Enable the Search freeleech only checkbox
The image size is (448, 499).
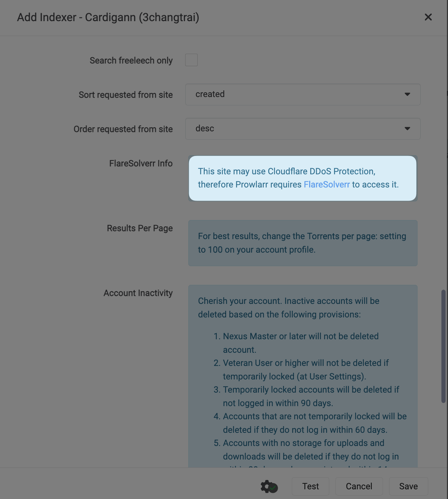[191, 60]
